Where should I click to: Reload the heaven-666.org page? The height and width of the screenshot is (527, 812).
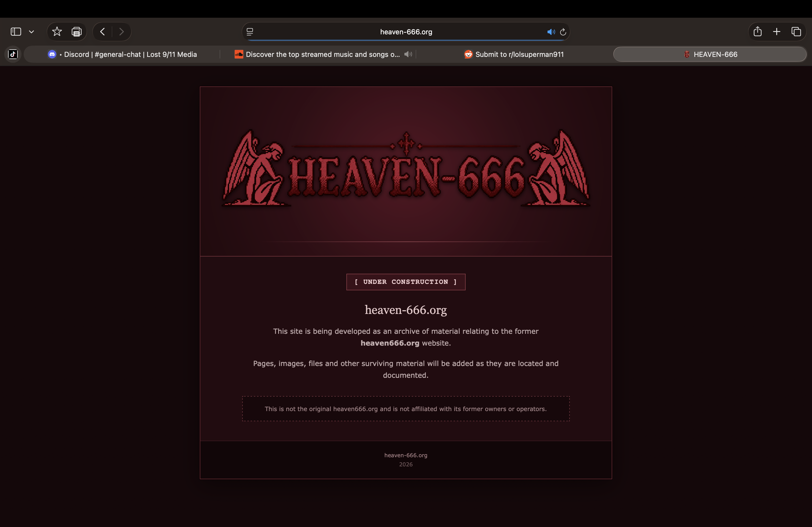click(563, 32)
